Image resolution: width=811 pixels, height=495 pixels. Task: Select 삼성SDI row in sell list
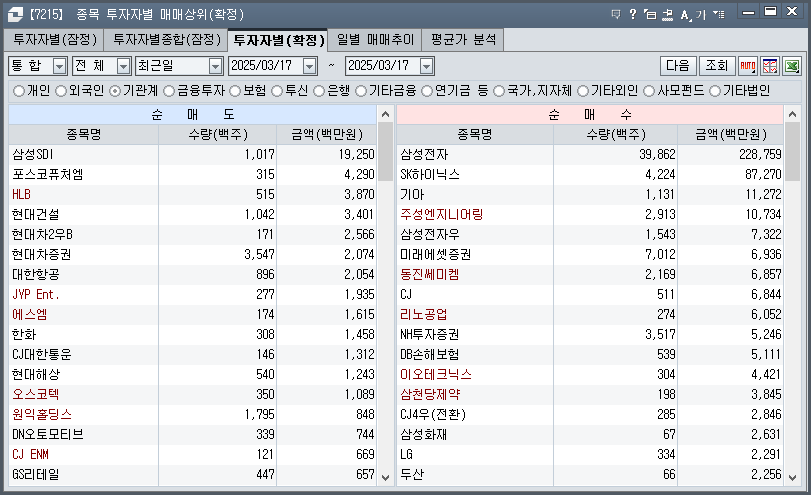point(192,154)
